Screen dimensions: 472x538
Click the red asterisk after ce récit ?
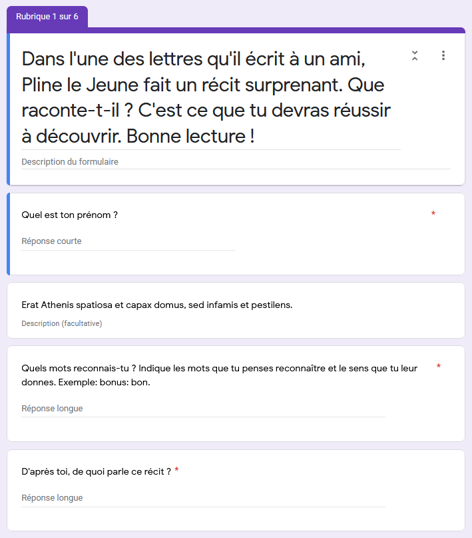(x=177, y=469)
